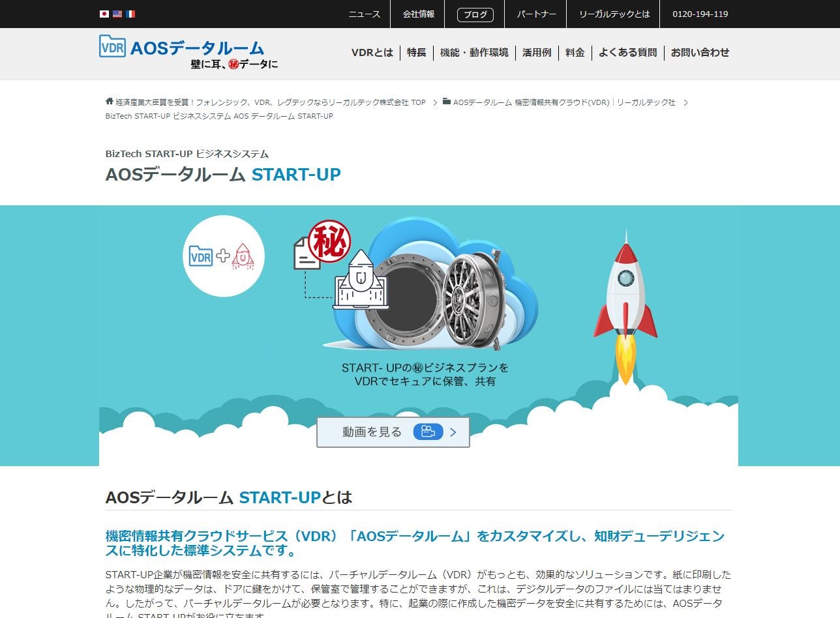Go to the お問い合わせ navigation item
Viewport: 840px width, 618px height.
[700, 53]
